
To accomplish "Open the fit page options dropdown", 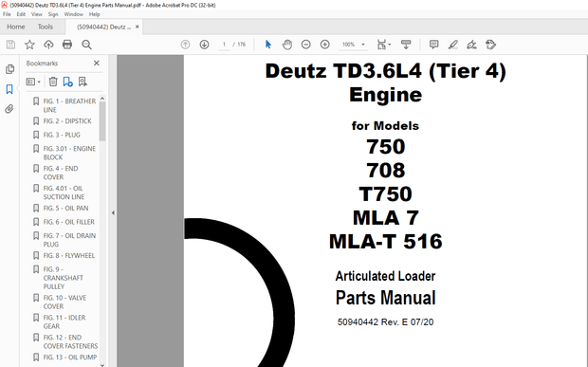I will pyautogui.click(x=384, y=45).
